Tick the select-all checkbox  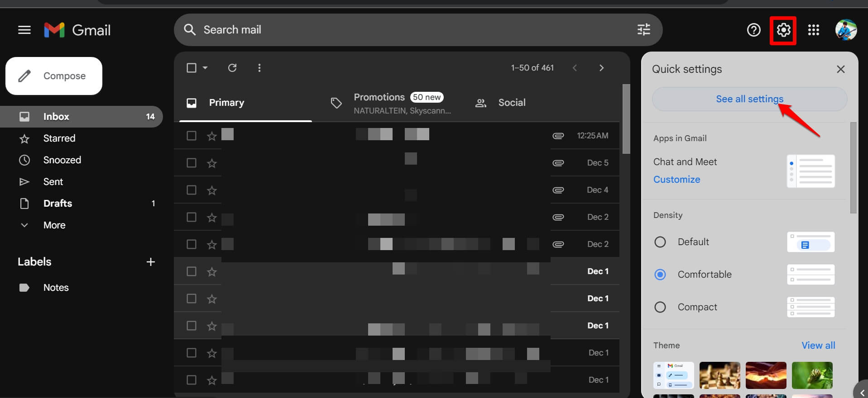point(192,68)
